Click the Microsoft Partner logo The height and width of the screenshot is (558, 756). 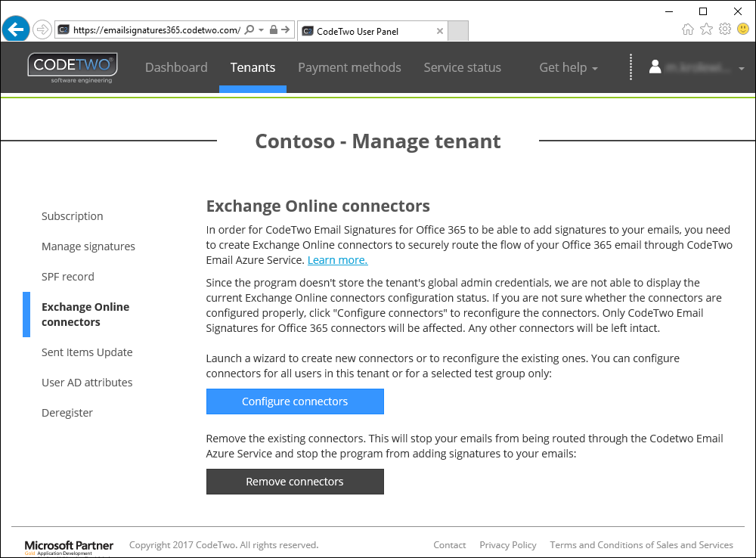click(69, 544)
